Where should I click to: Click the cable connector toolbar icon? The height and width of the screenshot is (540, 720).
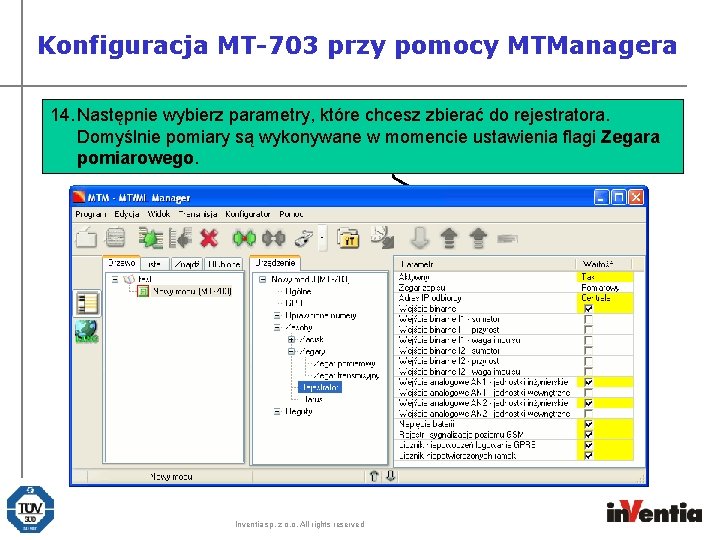304,238
